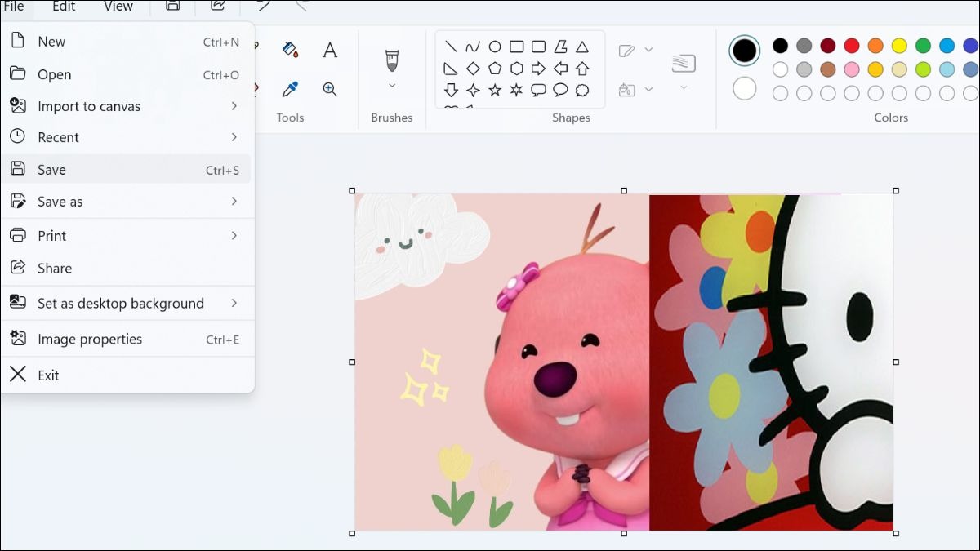Open the View menu
This screenshot has width=980, height=551.
click(118, 7)
